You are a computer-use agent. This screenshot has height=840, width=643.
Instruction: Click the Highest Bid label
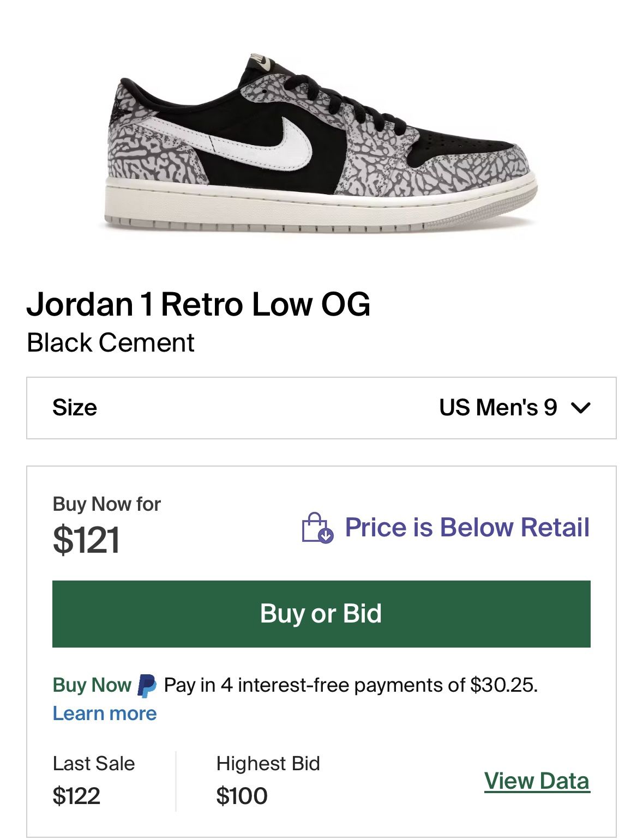click(x=268, y=764)
